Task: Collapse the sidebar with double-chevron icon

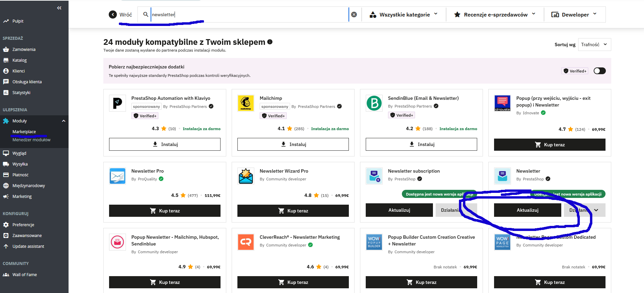Action: click(x=59, y=8)
